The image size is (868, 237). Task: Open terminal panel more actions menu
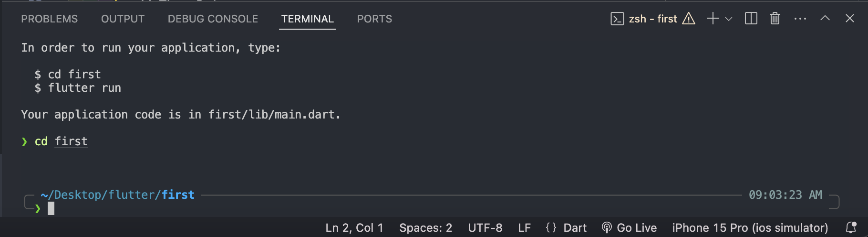tap(800, 19)
